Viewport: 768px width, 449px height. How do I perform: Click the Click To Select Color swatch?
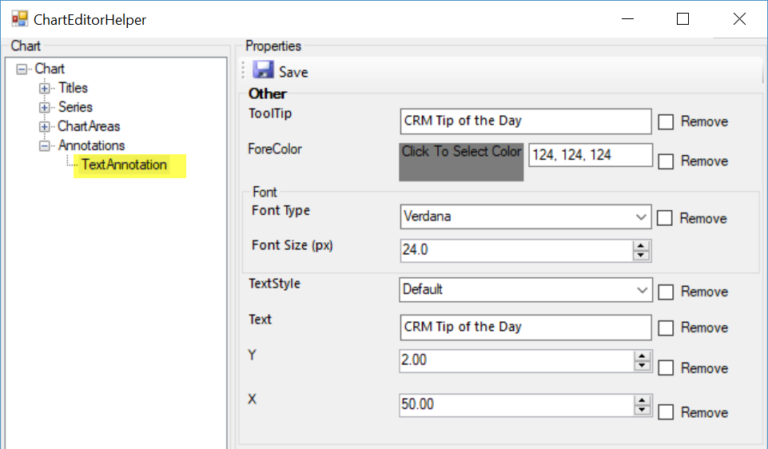coord(461,160)
